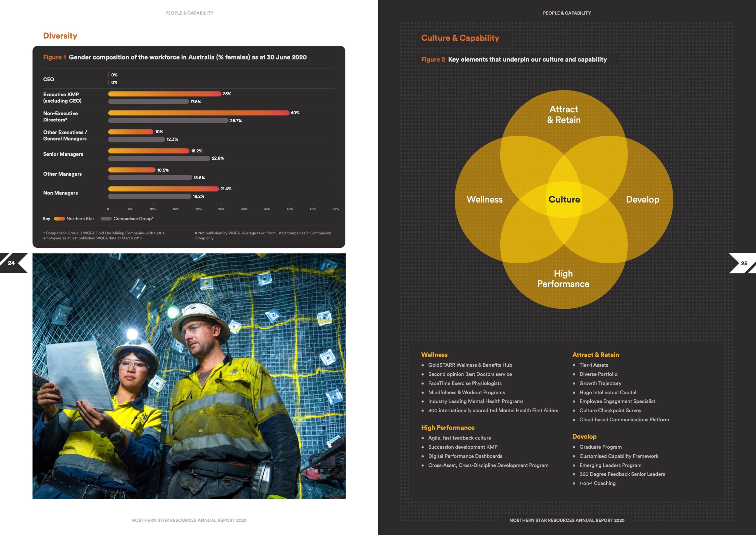Viewport: 756px width, 535px height.
Task: Click the 'Non Managers' row label
Action: 61,193
